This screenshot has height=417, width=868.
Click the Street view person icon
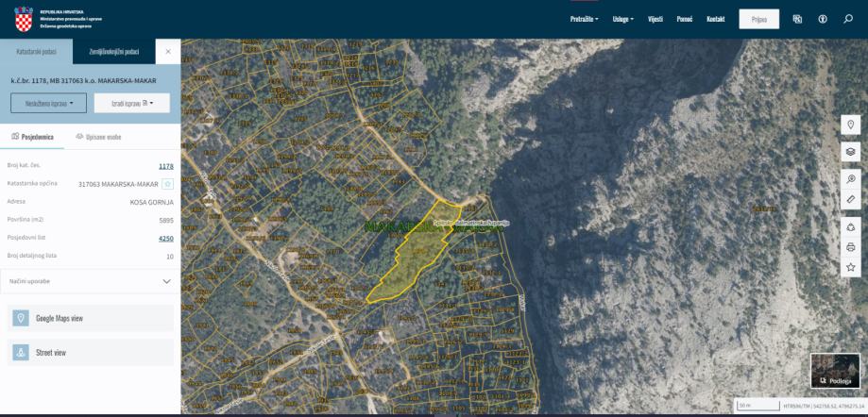click(21, 352)
